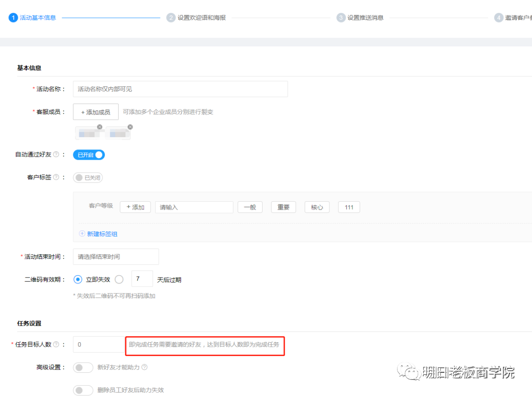Select the 天后过期 radio button

coord(119,279)
